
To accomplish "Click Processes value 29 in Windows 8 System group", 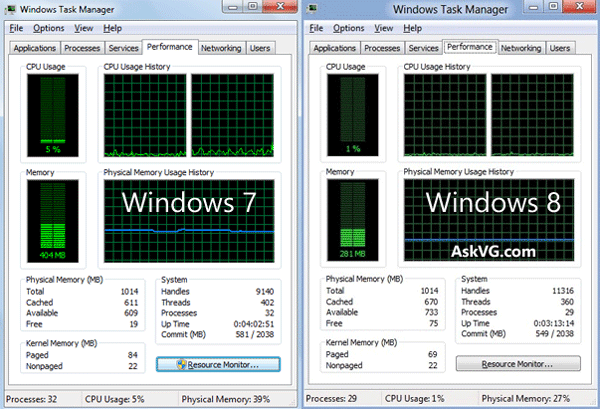I will coord(569,312).
